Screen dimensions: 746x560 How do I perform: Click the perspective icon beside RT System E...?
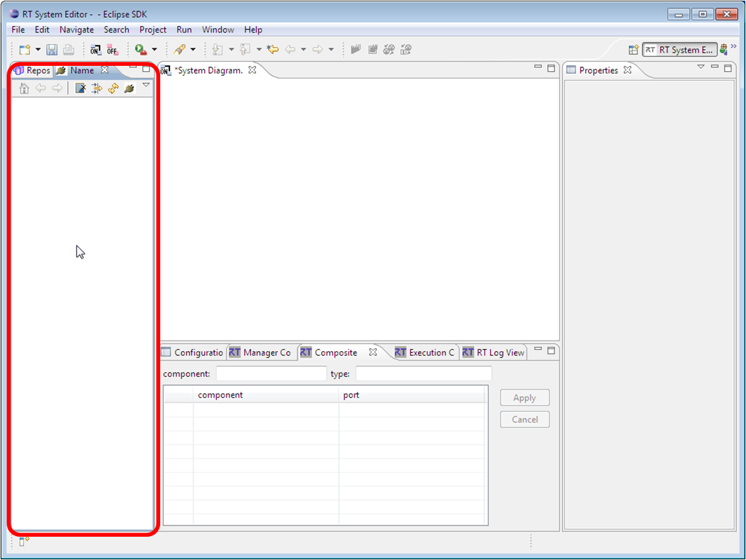[723, 49]
